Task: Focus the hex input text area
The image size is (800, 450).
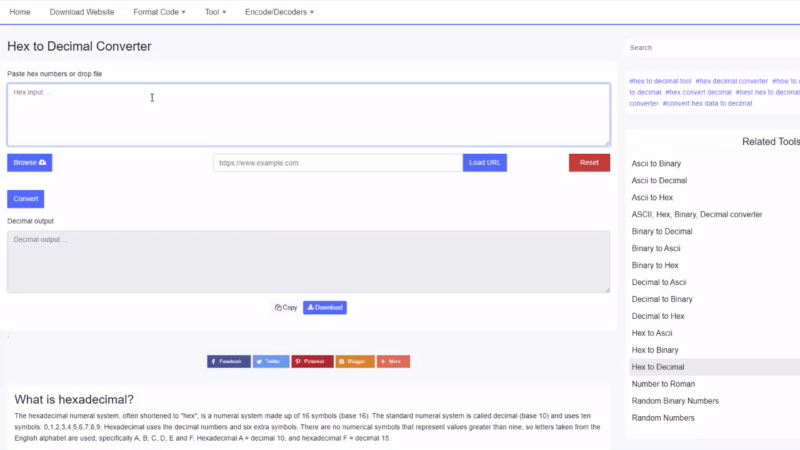Action: pyautogui.click(x=308, y=115)
